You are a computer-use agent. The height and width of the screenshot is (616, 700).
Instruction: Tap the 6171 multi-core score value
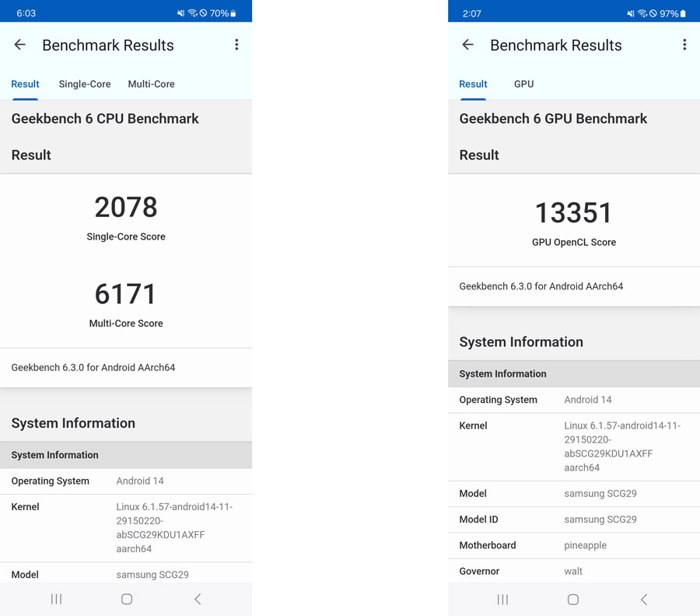click(x=126, y=294)
